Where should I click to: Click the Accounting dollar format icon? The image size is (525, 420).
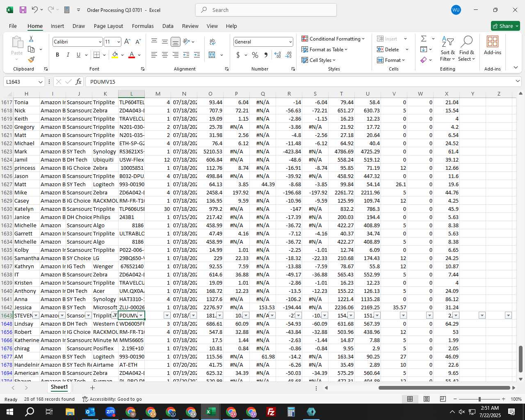click(x=238, y=55)
